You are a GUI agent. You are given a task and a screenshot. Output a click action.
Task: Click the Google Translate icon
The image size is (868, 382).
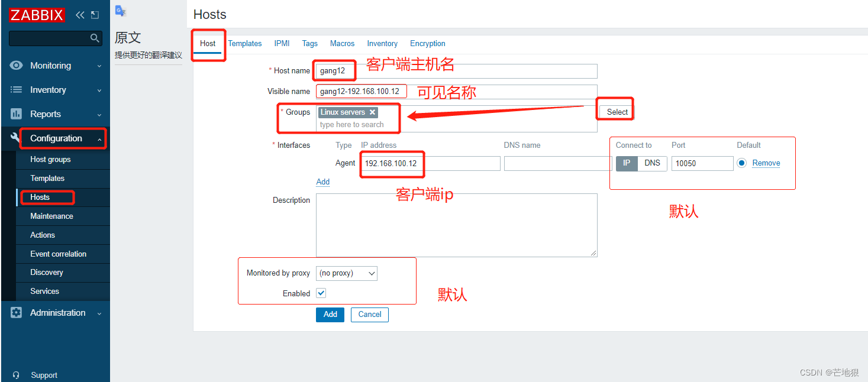121,11
